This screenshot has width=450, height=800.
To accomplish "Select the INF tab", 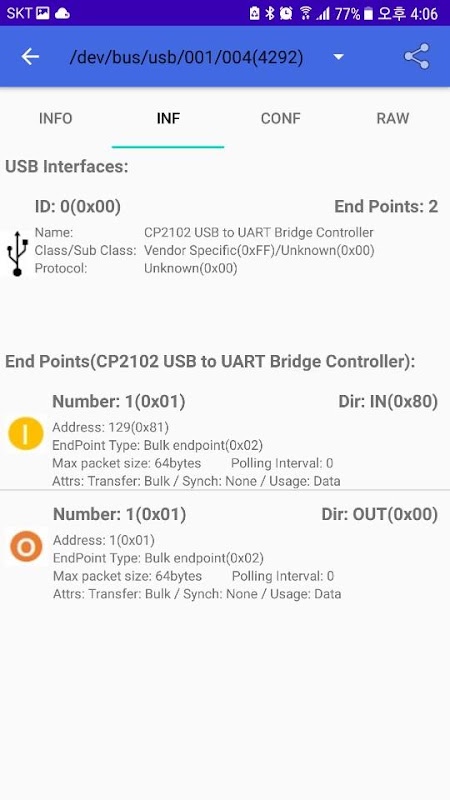I will click(x=168, y=118).
